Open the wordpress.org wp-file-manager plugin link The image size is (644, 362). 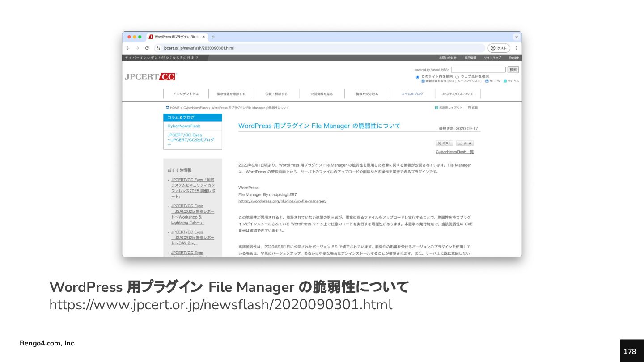(x=282, y=201)
